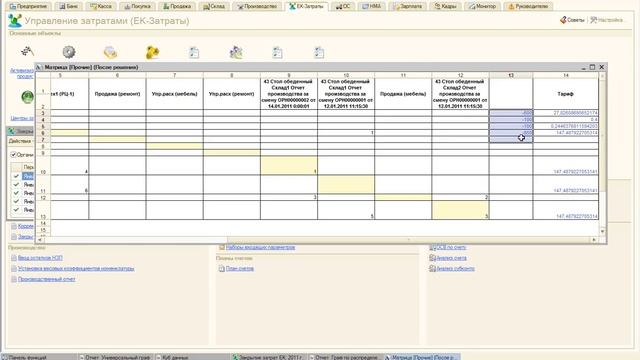Switch to Матрица [Прочие] taskbar button
The image size is (640, 360).
(422, 357)
